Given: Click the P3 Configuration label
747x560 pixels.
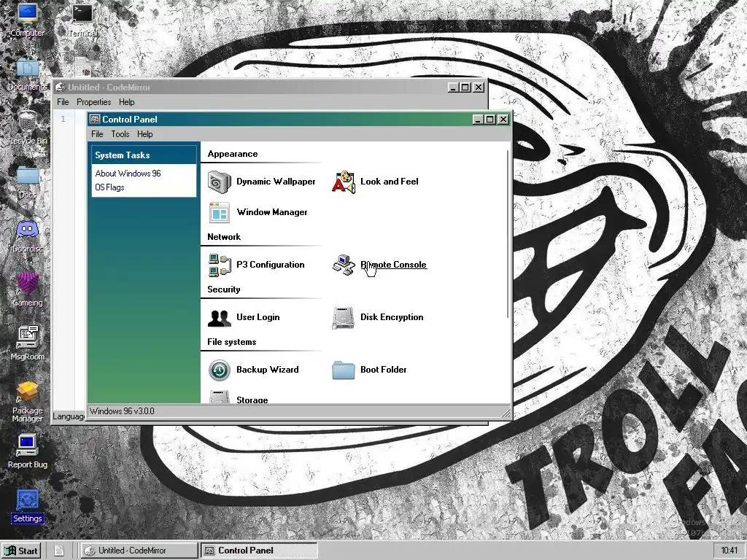Looking at the screenshot, I should (x=270, y=265).
